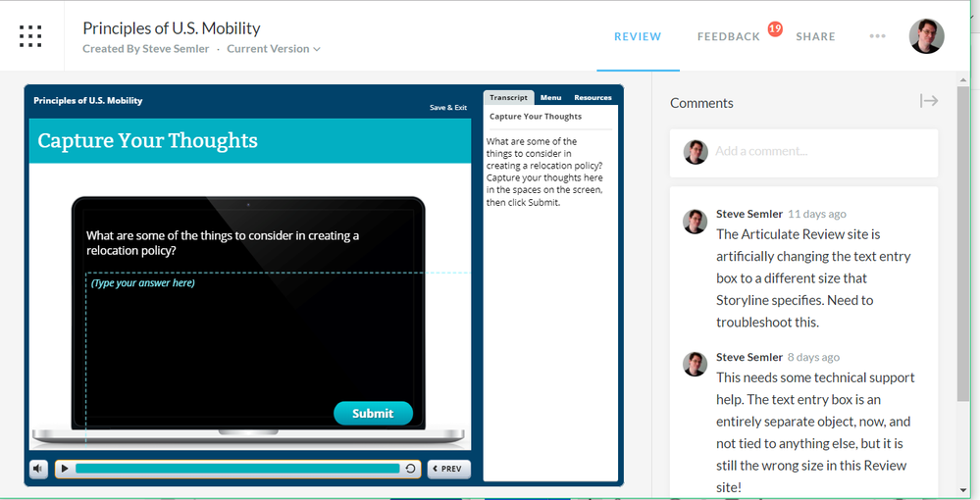Collapse the Comments panel arrow icon
The image size is (980, 500).
(x=929, y=101)
